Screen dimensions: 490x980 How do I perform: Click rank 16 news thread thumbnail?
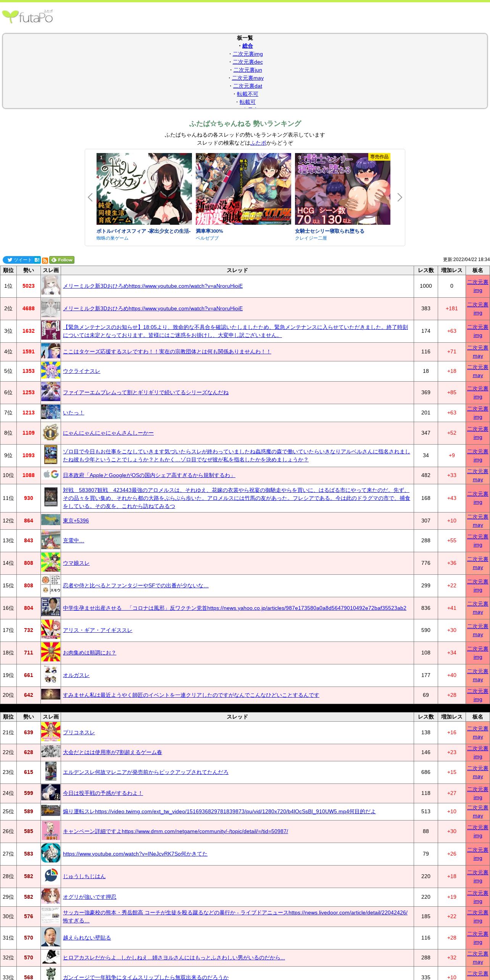coord(51,608)
